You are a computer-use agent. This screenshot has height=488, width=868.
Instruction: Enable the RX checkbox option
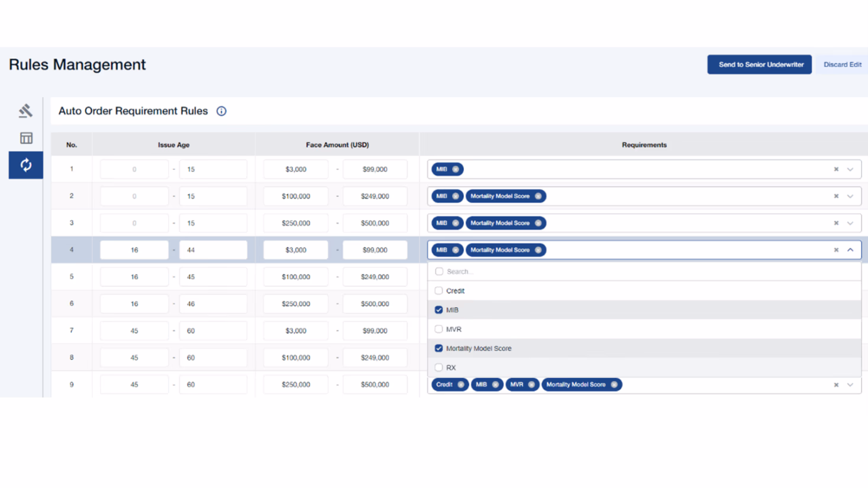coord(438,367)
